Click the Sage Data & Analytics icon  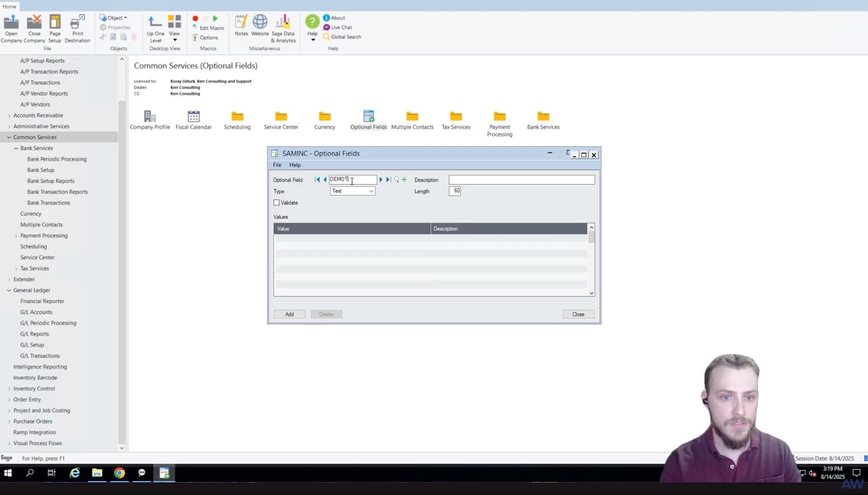[283, 28]
